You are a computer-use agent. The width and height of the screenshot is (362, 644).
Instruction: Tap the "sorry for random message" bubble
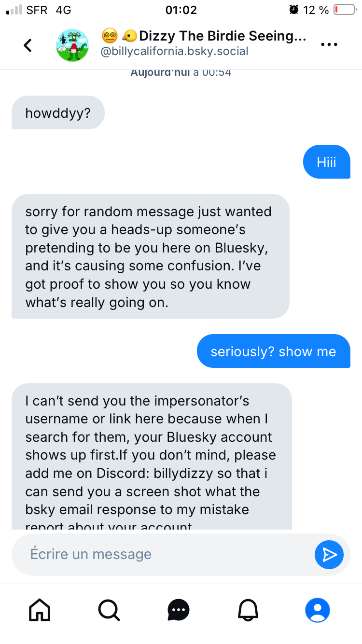(150, 256)
